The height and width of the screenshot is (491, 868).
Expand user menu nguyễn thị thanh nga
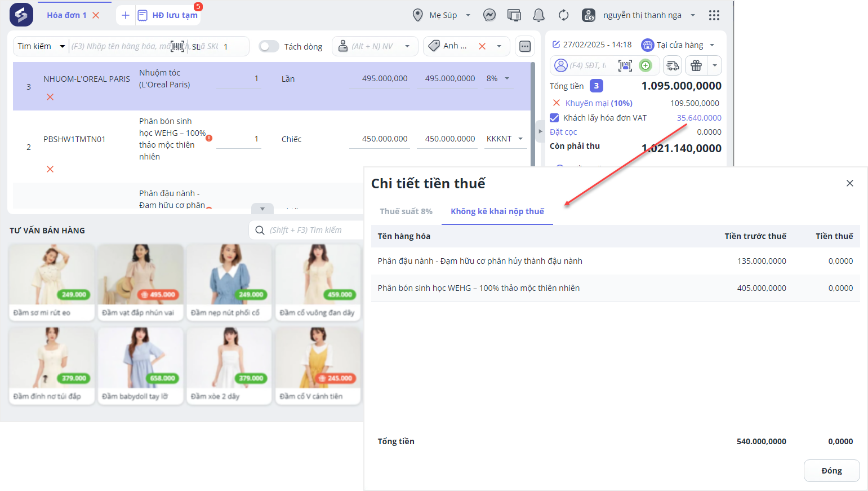(693, 15)
